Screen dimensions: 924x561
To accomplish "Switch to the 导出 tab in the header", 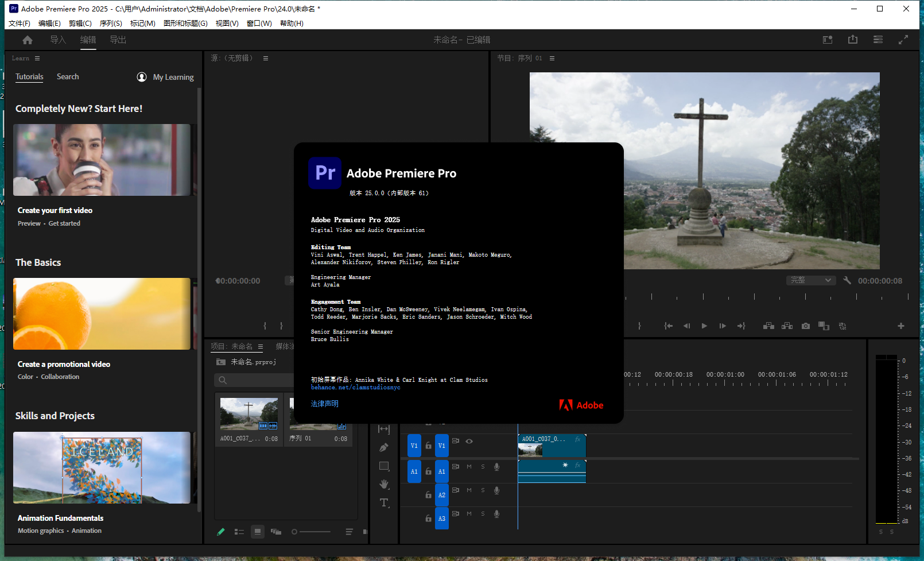I will point(118,40).
